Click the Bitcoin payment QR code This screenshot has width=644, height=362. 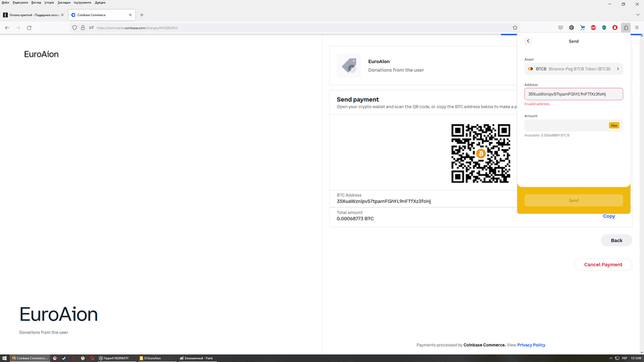coord(480,153)
